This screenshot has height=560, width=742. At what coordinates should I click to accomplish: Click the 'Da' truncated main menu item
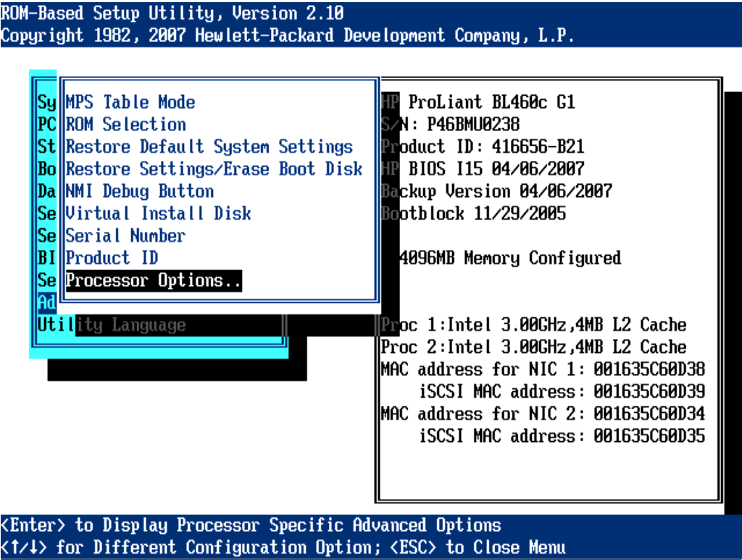click(x=47, y=191)
